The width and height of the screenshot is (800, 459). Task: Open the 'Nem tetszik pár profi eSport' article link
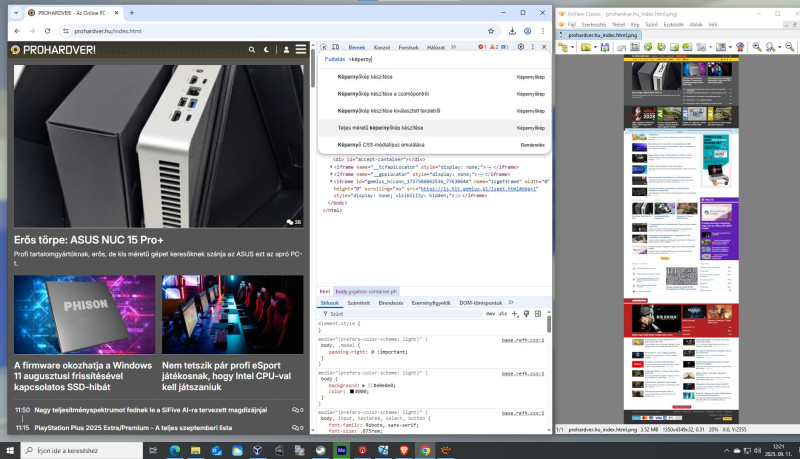tap(226, 376)
